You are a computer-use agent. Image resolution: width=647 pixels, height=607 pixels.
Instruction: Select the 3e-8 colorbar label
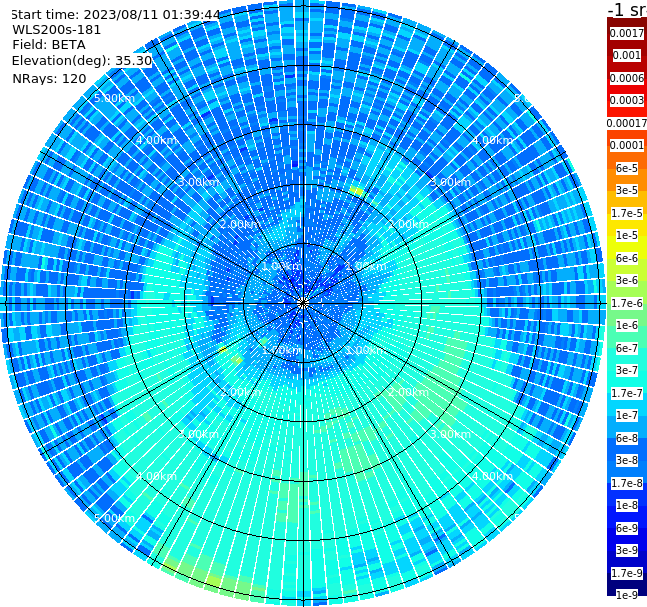pyautogui.click(x=627, y=460)
